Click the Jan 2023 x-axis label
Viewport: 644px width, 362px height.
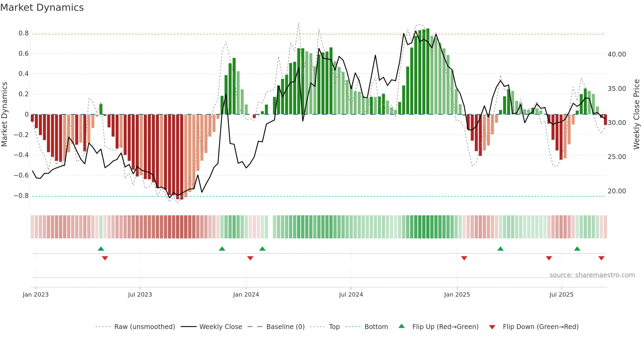tap(36, 294)
